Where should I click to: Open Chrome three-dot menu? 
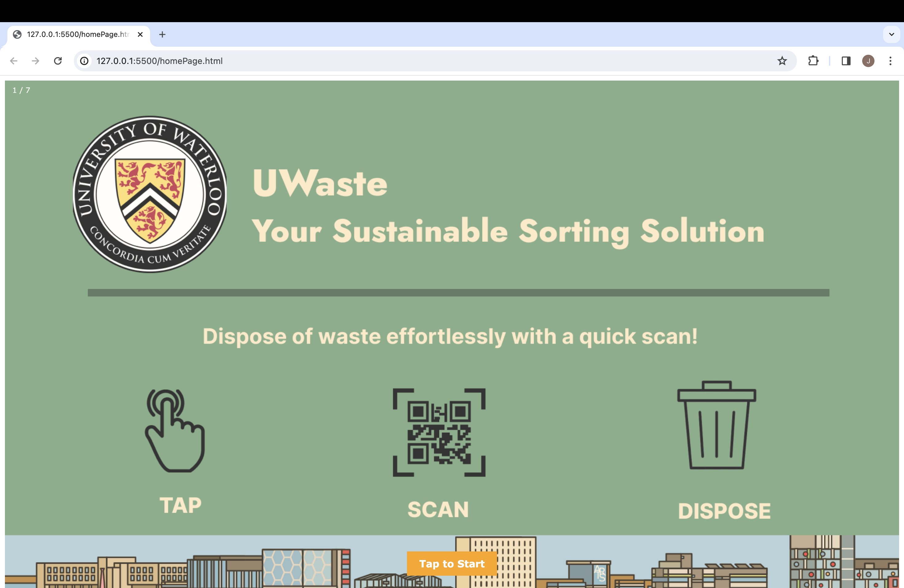890,61
